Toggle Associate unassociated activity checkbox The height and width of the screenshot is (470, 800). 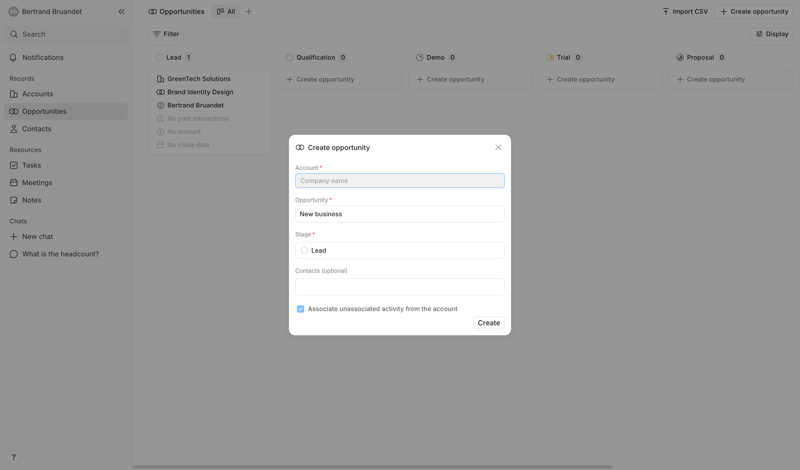coord(300,309)
